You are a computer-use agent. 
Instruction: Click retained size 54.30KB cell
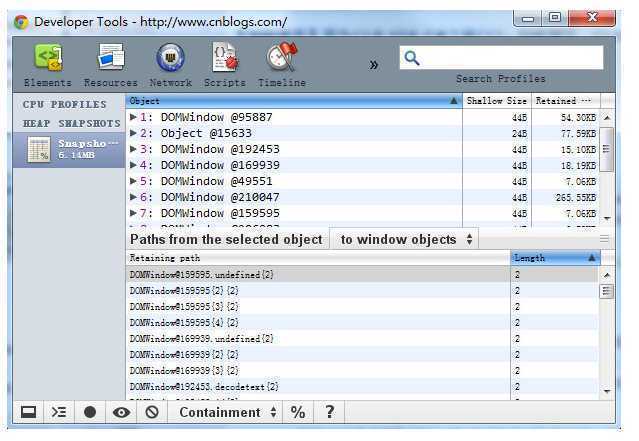coord(565,117)
